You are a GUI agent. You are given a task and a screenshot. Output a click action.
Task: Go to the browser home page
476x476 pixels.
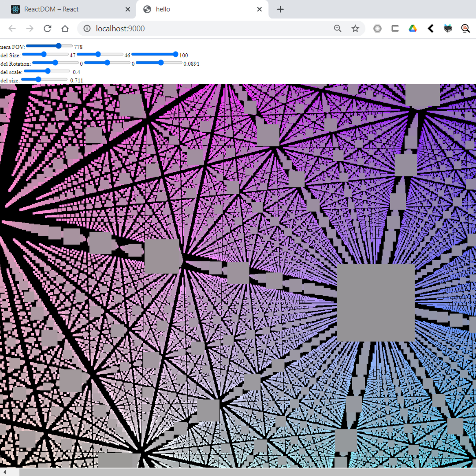[x=65, y=29]
